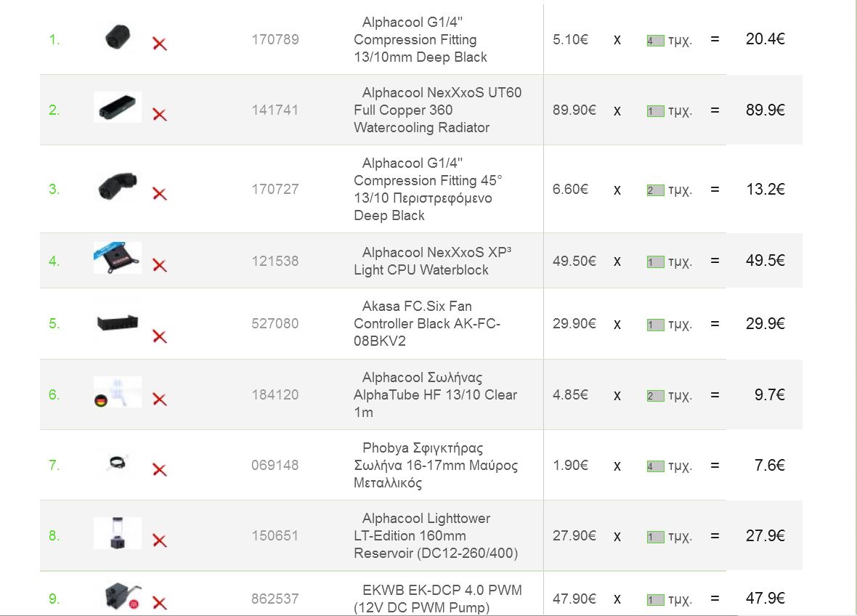Edit quantity field for UT60 radiator
857x616 pixels.
coord(655,111)
